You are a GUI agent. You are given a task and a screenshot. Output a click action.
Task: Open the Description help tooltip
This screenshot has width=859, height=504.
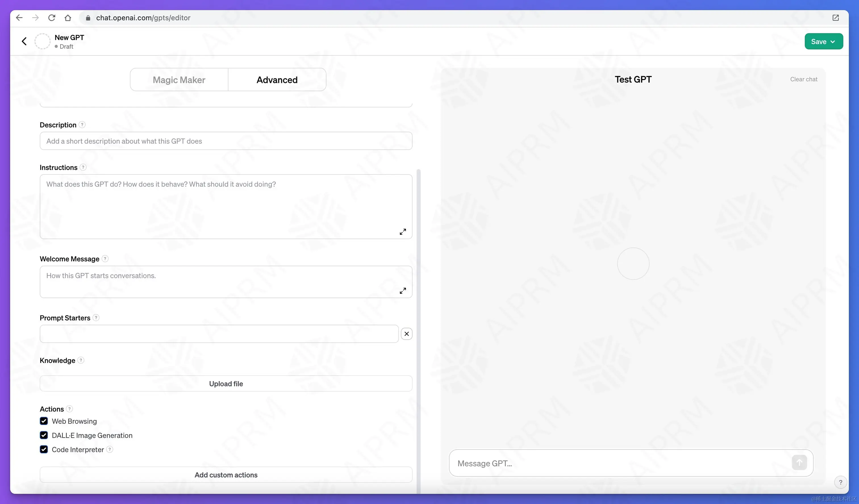[82, 125]
